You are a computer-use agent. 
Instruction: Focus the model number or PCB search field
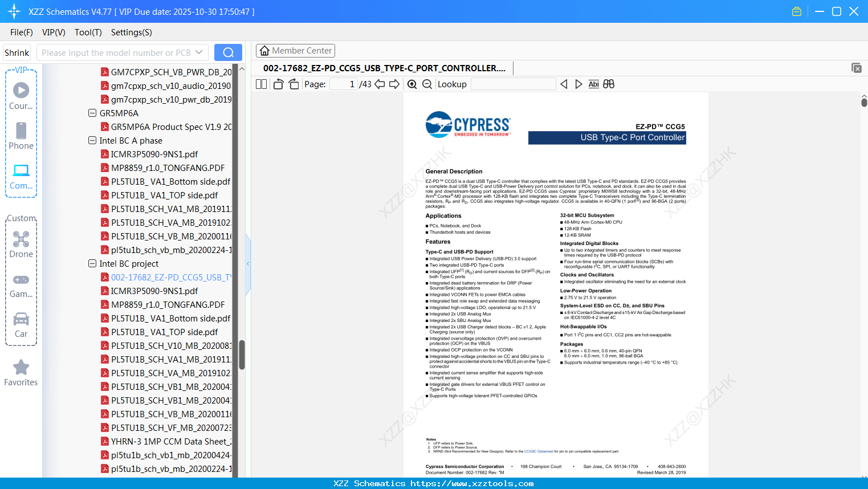tap(116, 52)
